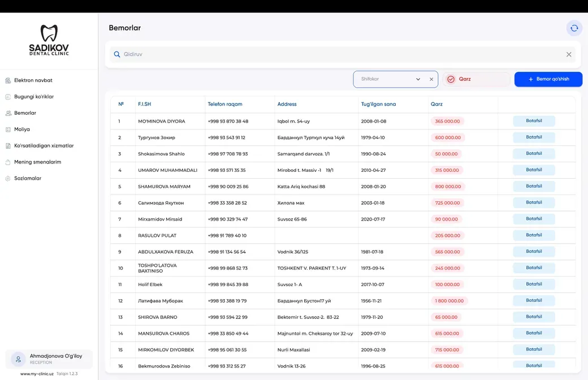This screenshot has height=380, width=588.
Task: Click the Mening smenalarim sidebar icon
Action: [8, 162]
